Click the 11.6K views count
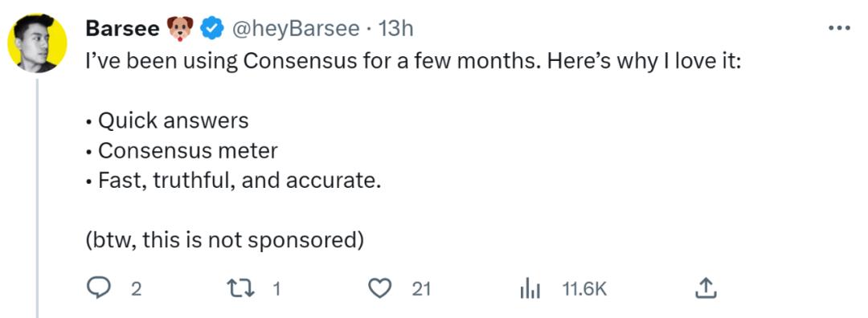The width and height of the screenshot is (868, 318). 584,289
